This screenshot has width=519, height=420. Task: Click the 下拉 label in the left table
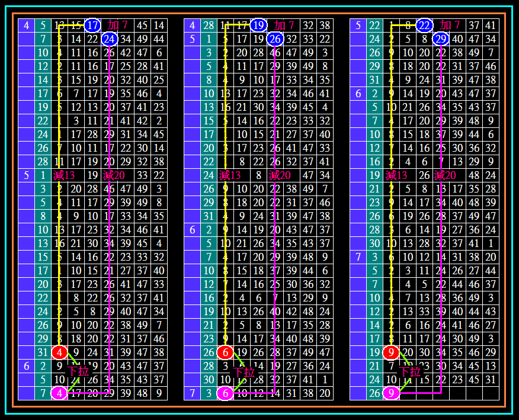(78, 372)
